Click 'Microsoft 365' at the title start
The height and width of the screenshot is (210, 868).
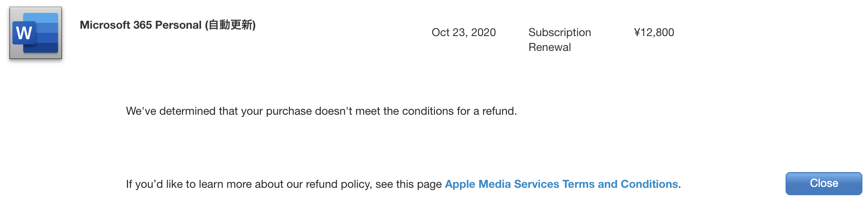point(116,25)
